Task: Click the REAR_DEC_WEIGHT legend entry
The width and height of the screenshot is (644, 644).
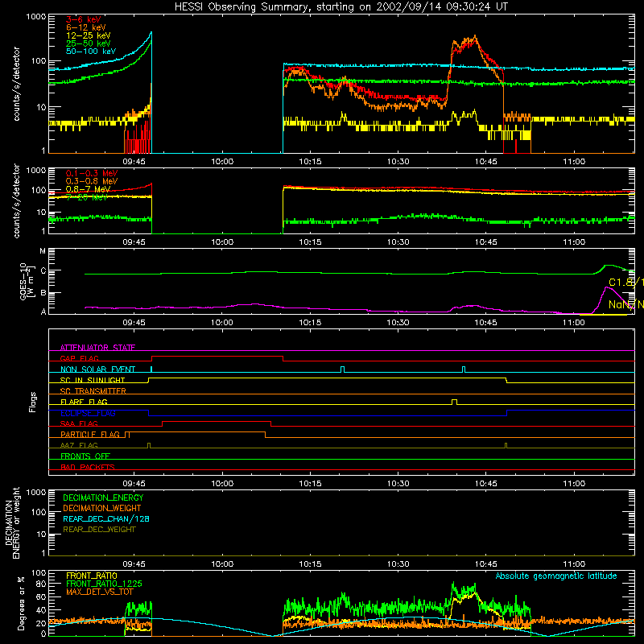Action: (99, 530)
